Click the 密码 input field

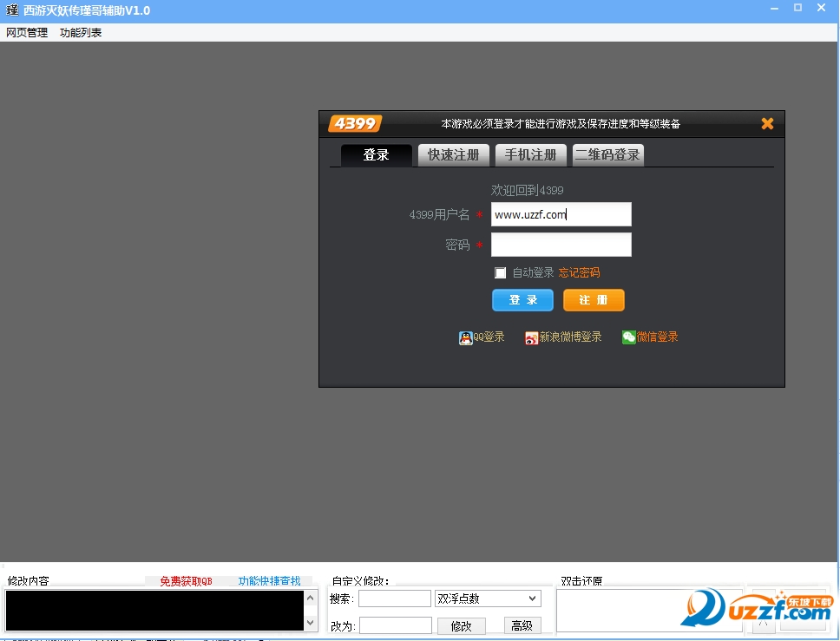coord(561,245)
